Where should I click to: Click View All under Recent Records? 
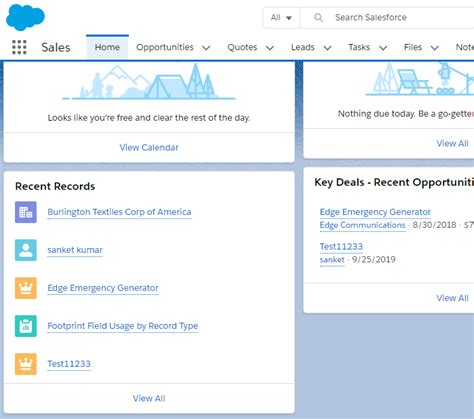[149, 398]
